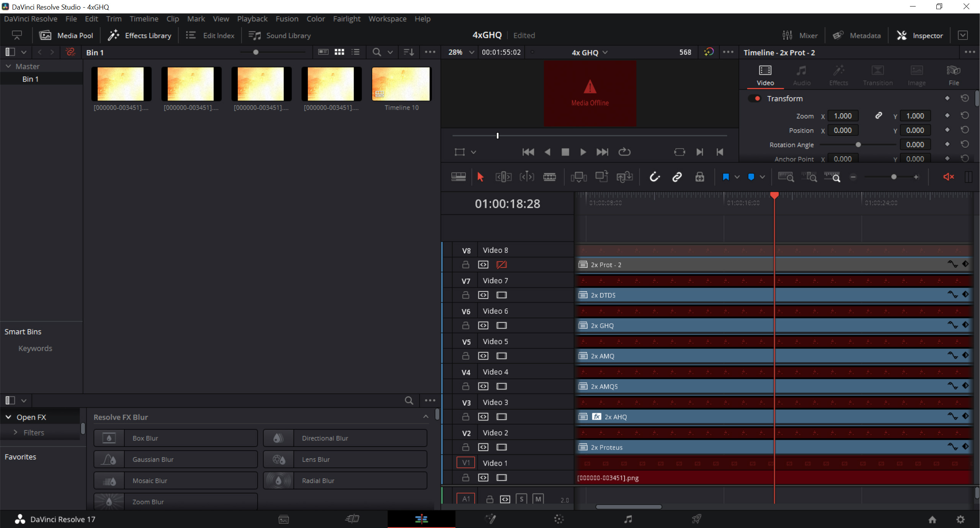Solo the A1 audio track

(x=521, y=499)
